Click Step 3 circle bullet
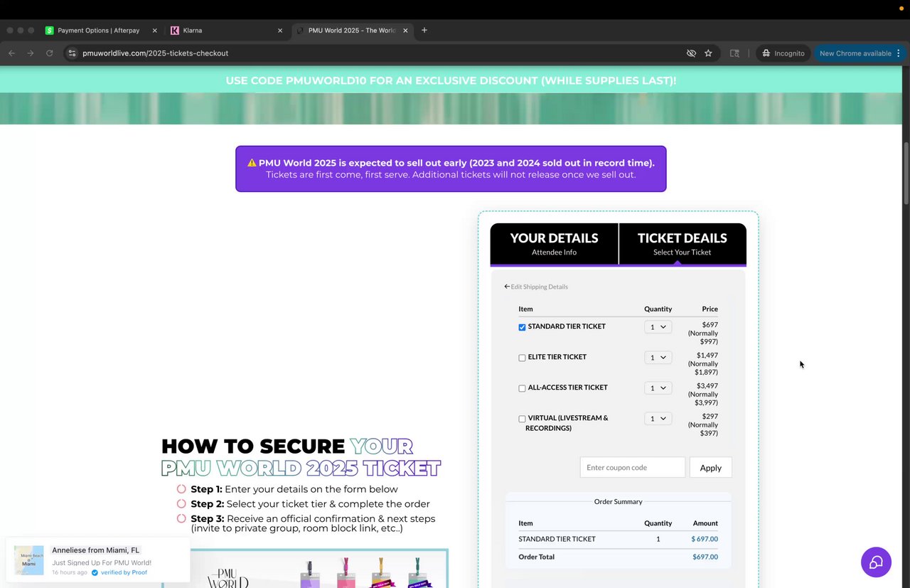The width and height of the screenshot is (910, 588). [181, 519]
